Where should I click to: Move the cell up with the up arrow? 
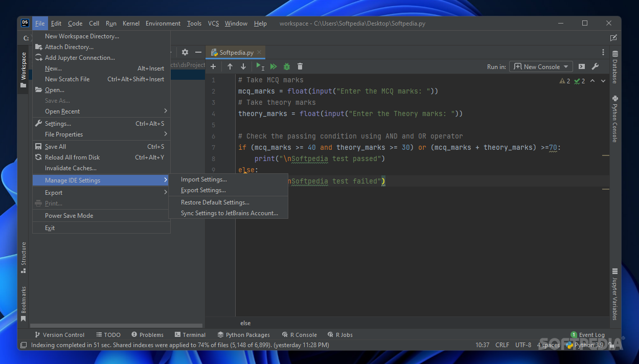pos(230,66)
